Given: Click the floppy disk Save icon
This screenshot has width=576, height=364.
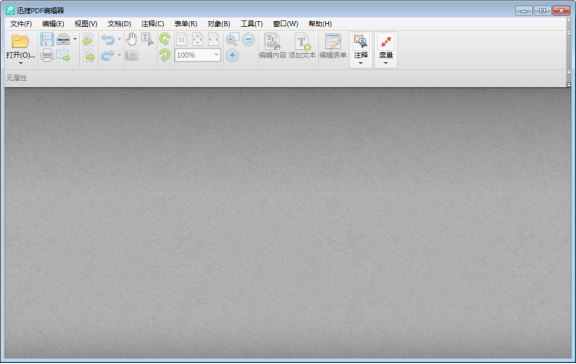Looking at the screenshot, I should click(47, 39).
